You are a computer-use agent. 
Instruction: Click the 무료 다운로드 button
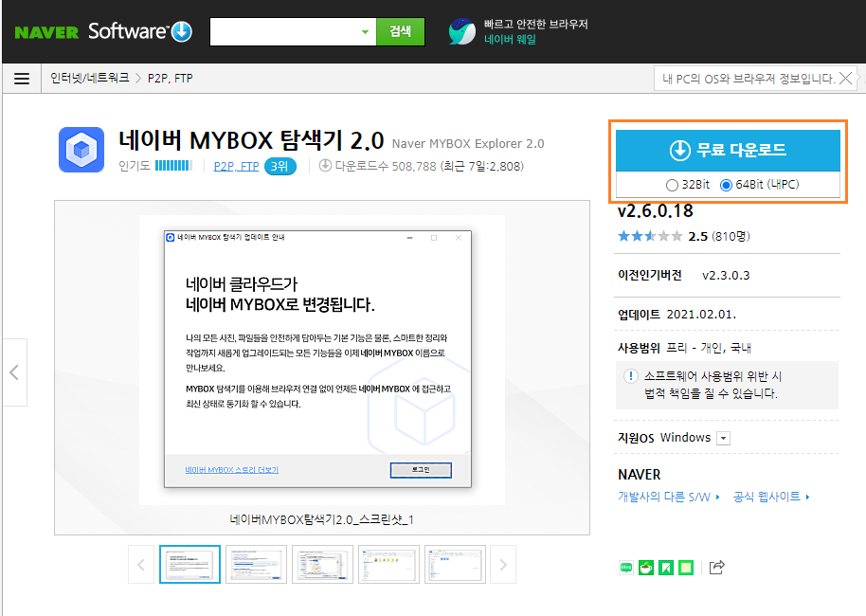tap(728, 151)
